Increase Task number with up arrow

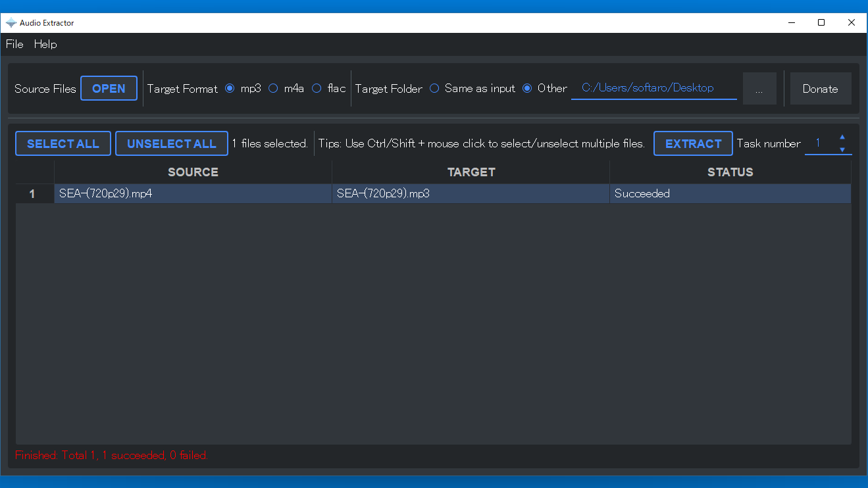(842, 137)
